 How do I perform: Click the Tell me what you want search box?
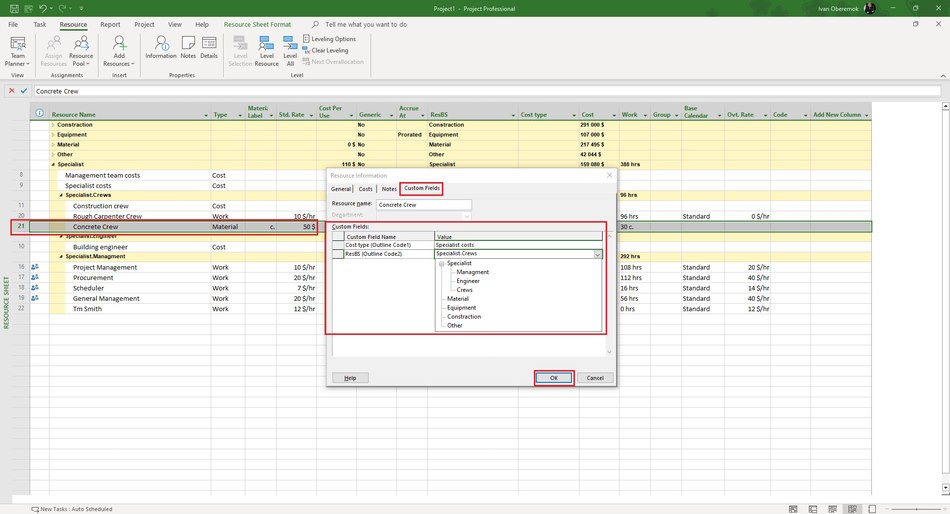[x=366, y=24]
